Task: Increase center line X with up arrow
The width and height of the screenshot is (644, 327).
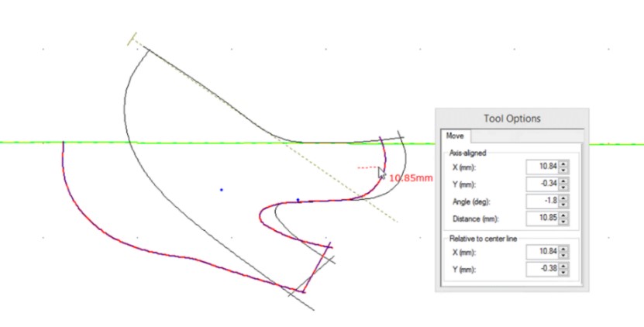Action: pyautogui.click(x=563, y=249)
